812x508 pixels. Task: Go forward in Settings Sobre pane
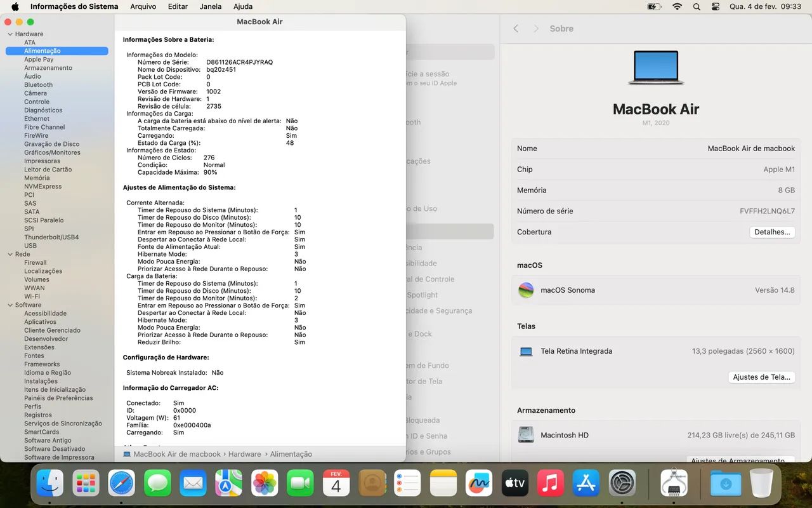tap(535, 29)
